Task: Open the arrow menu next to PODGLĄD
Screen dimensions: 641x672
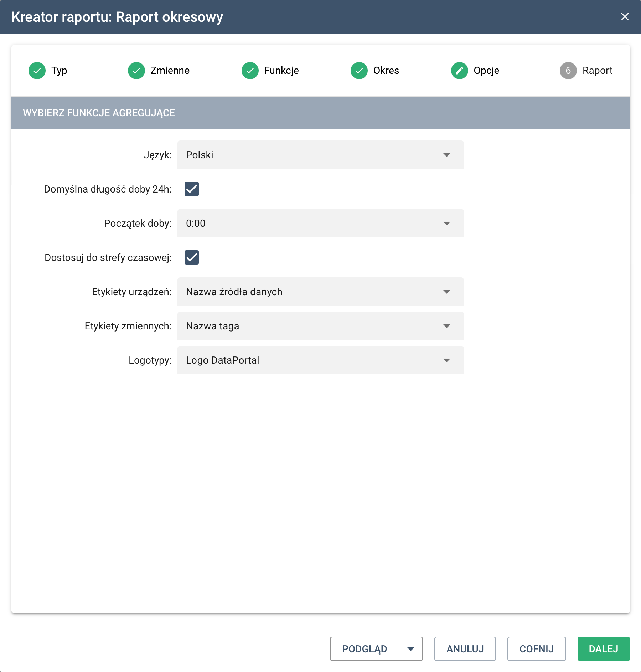Action: pyautogui.click(x=411, y=649)
